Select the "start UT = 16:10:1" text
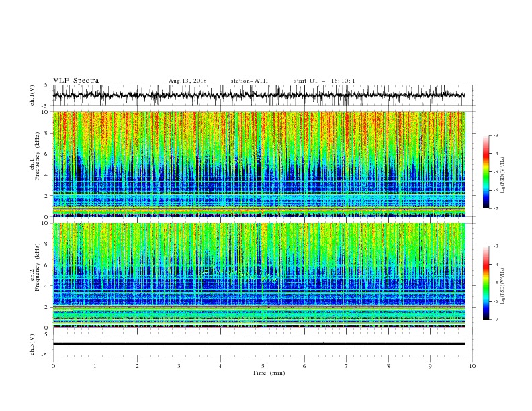The width and height of the screenshot is (532, 411). 324,81
